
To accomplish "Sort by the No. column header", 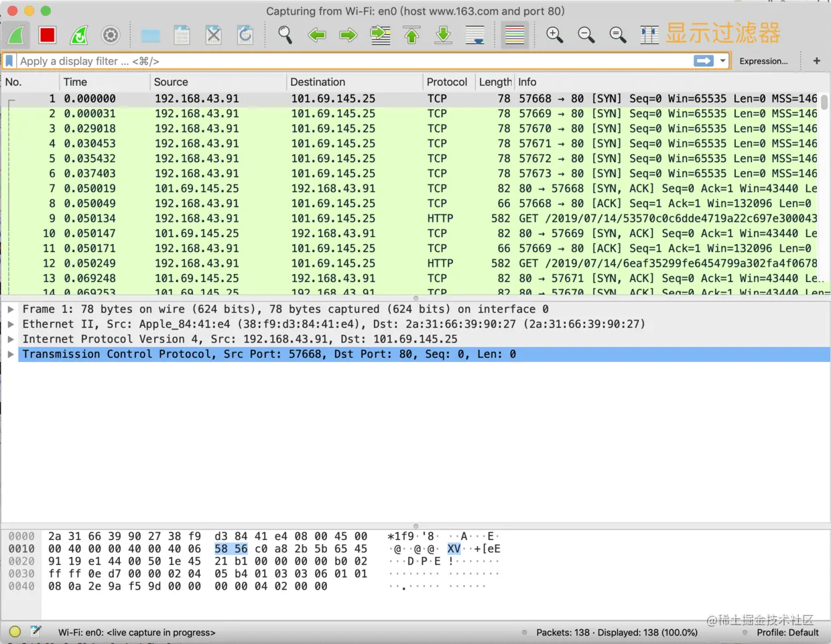I will [x=30, y=82].
